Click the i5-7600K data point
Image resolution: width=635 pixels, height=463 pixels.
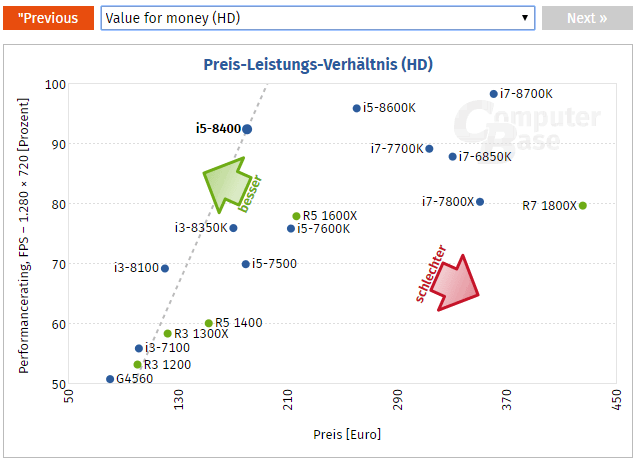291,229
